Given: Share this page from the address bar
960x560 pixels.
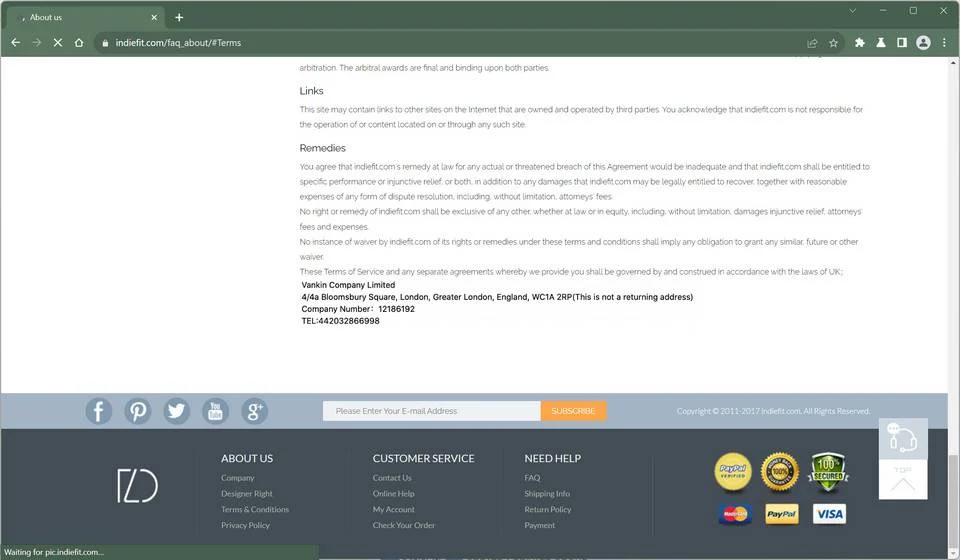Looking at the screenshot, I should click(x=812, y=43).
